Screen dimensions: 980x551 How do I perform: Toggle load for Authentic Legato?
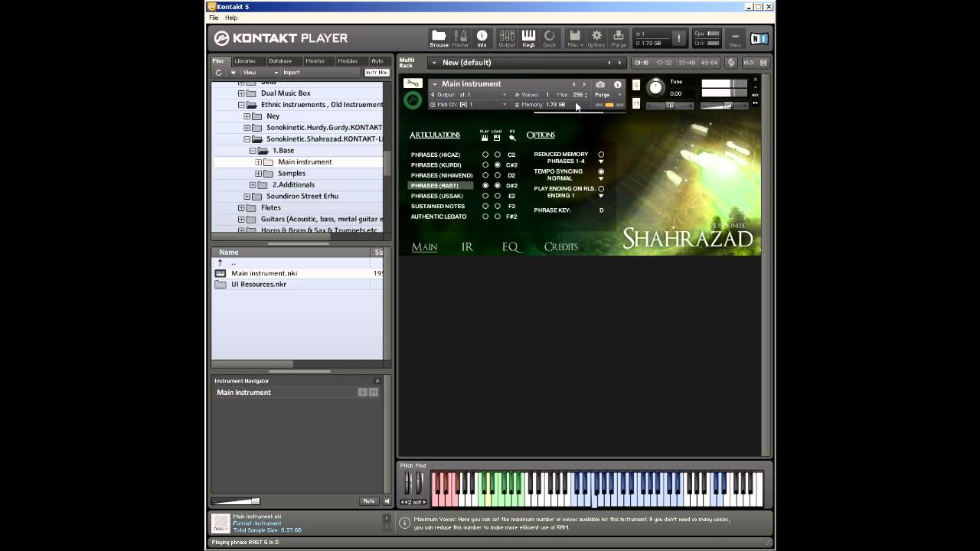tap(498, 217)
